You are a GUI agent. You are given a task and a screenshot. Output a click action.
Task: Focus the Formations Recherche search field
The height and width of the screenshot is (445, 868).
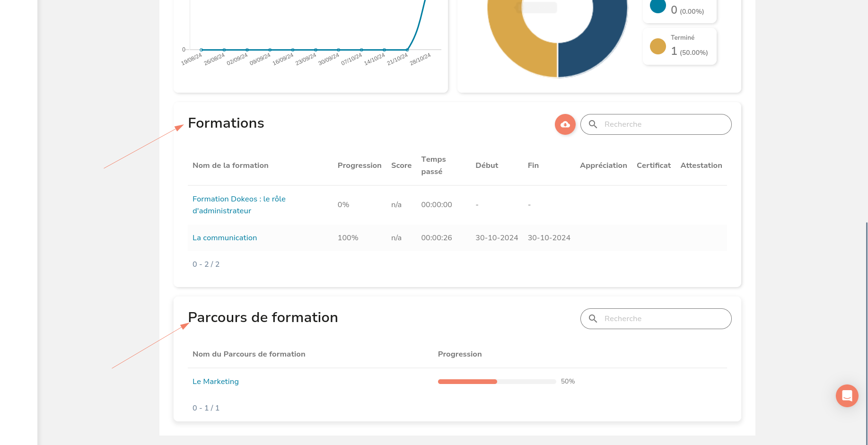[x=662, y=124]
